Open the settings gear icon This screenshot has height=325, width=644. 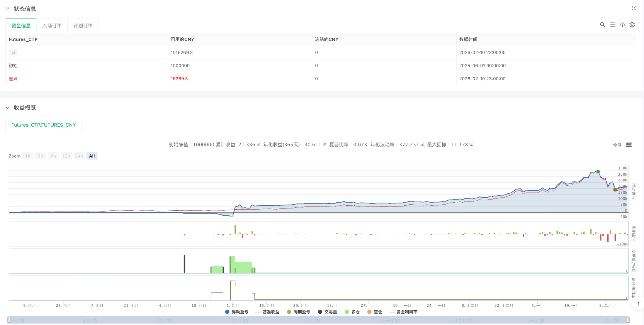(632, 25)
